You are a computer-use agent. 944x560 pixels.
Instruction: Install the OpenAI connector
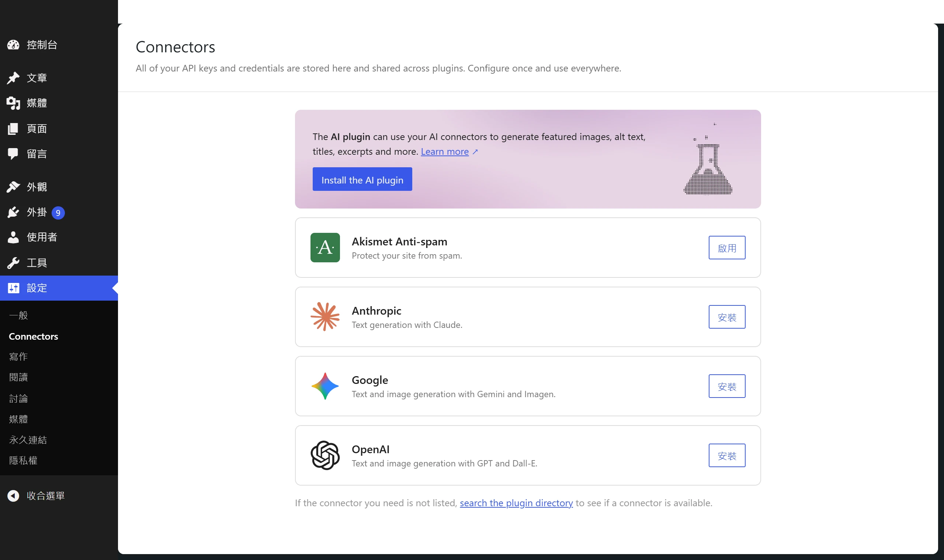(x=727, y=455)
